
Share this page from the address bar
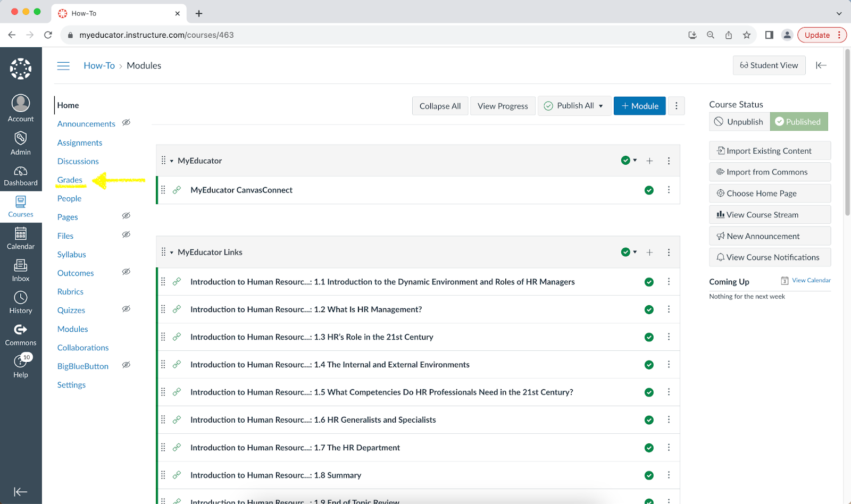click(729, 35)
